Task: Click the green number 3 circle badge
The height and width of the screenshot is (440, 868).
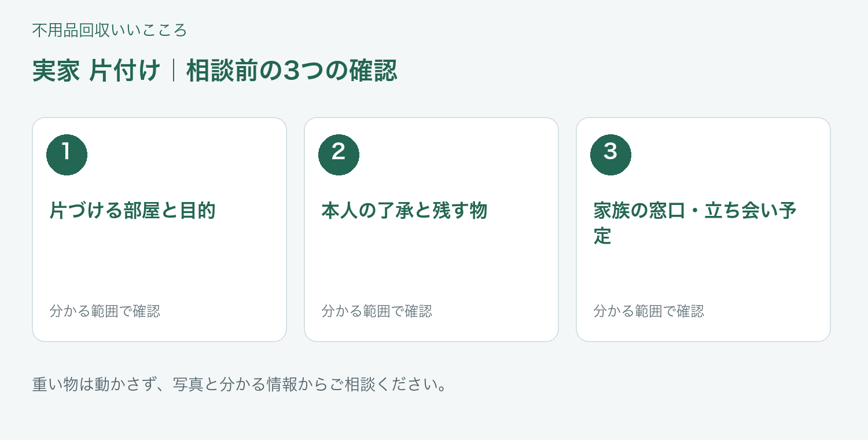Action: (610, 155)
